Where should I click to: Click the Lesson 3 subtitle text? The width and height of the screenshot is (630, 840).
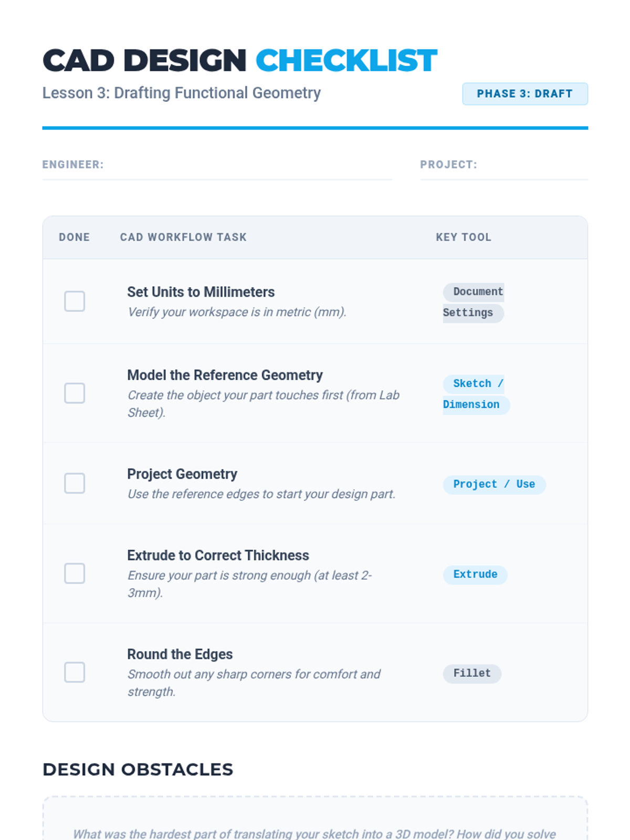(181, 93)
